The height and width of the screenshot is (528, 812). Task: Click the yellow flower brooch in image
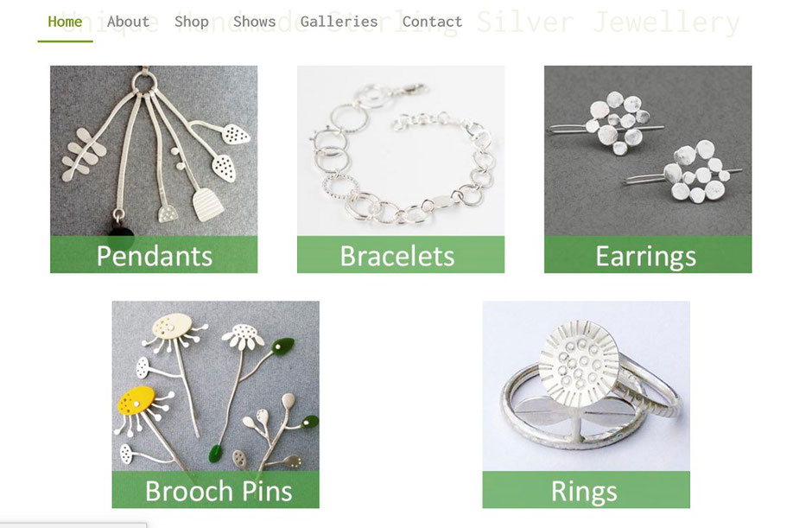point(136,400)
